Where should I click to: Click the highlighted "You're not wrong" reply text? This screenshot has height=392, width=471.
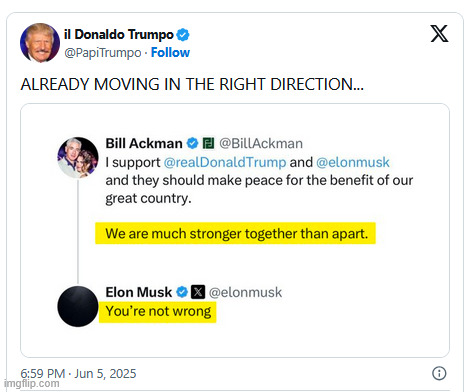158,311
